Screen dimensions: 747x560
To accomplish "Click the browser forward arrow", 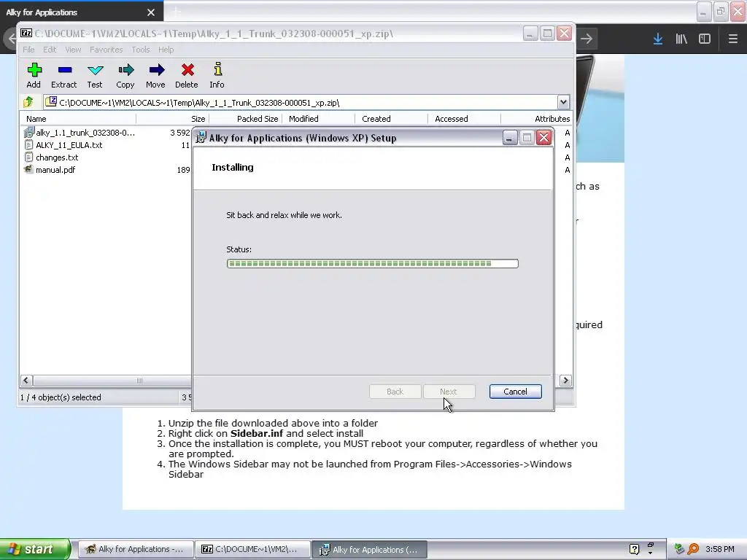I will pos(587,39).
